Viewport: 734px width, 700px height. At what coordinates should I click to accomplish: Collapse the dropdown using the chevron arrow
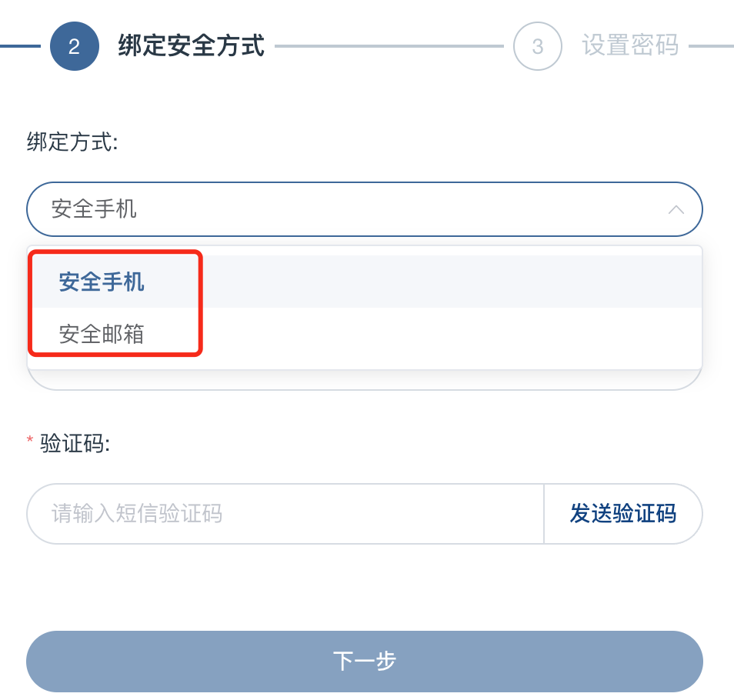point(676,209)
